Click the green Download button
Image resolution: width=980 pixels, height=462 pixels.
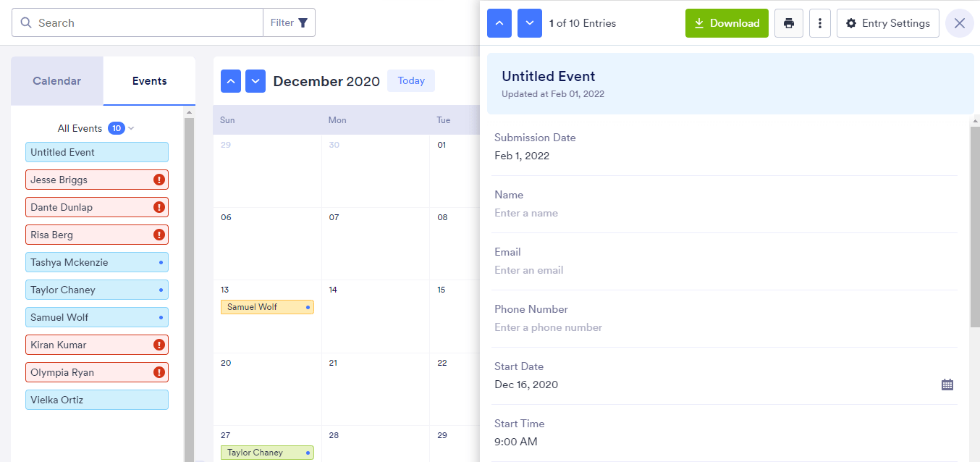coord(727,23)
